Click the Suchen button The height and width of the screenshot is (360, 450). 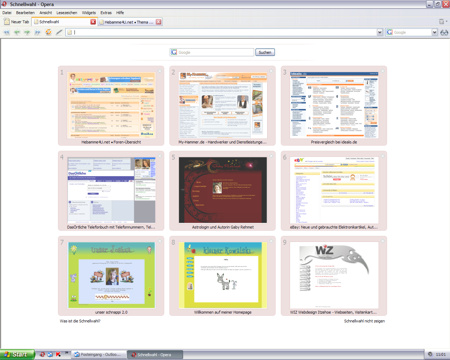point(265,52)
